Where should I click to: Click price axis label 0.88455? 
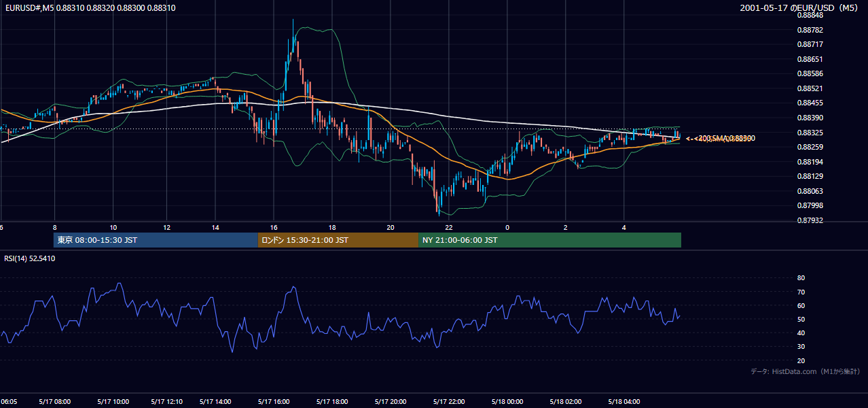click(x=810, y=103)
